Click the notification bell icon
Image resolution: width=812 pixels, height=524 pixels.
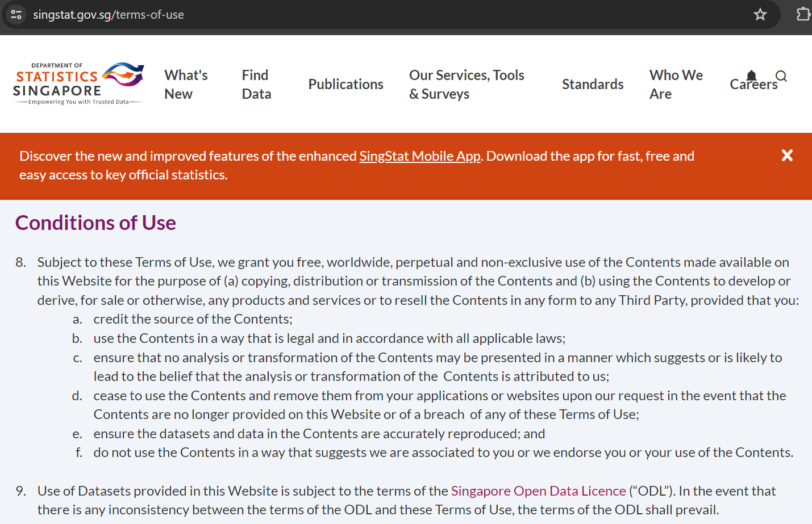click(x=751, y=76)
